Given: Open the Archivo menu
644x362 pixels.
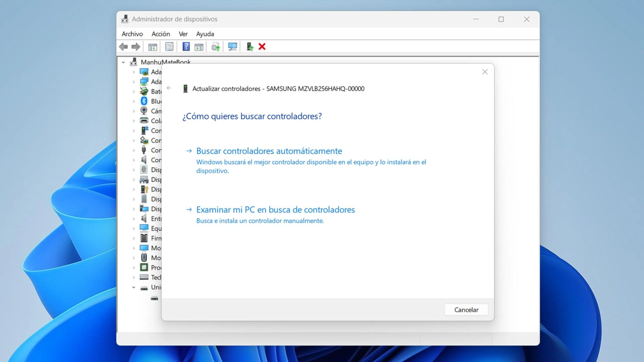Looking at the screenshot, I should tap(132, 34).
